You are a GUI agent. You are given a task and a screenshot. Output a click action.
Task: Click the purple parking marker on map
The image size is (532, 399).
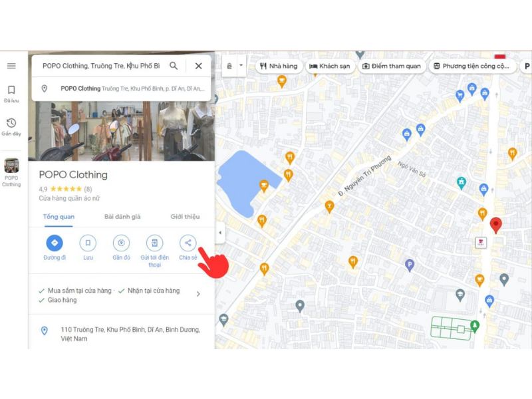point(410,265)
